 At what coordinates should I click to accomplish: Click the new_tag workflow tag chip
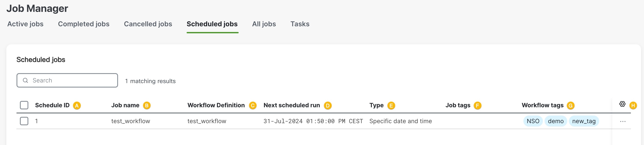(584, 121)
